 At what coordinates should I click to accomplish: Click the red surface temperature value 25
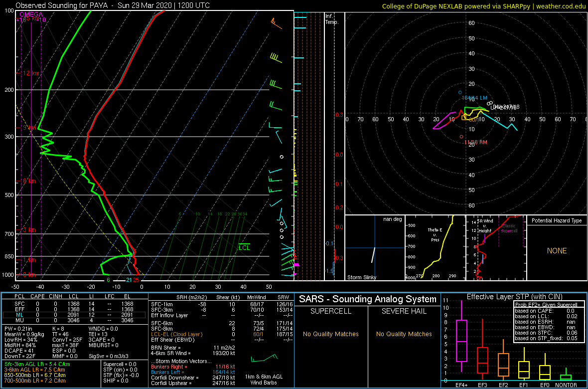point(136,280)
